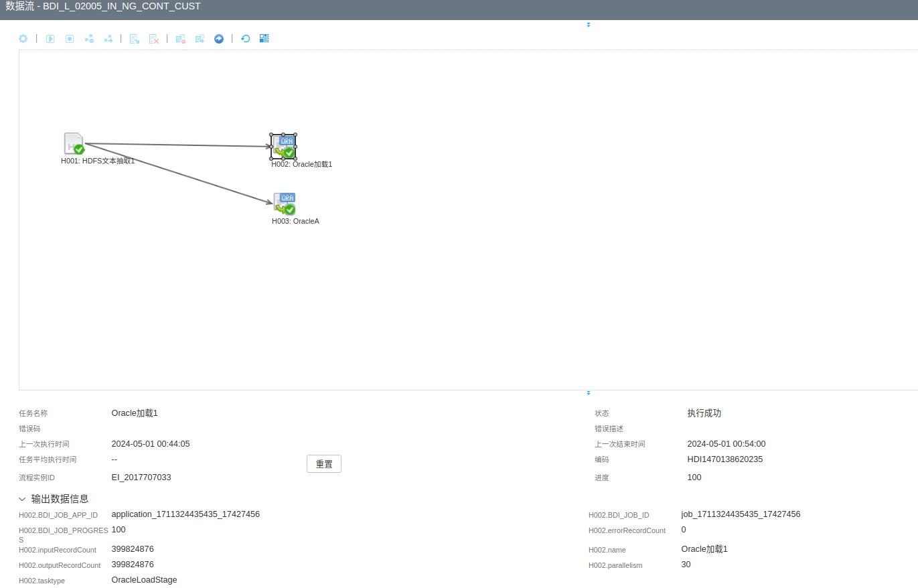Click the H002.outputRecordCount value 399824876

click(133, 565)
